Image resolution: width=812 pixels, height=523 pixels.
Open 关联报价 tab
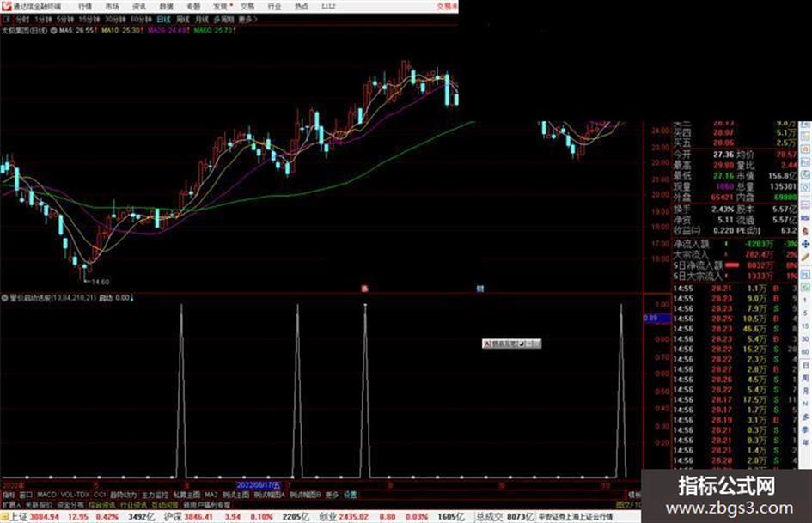coord(39,504)
